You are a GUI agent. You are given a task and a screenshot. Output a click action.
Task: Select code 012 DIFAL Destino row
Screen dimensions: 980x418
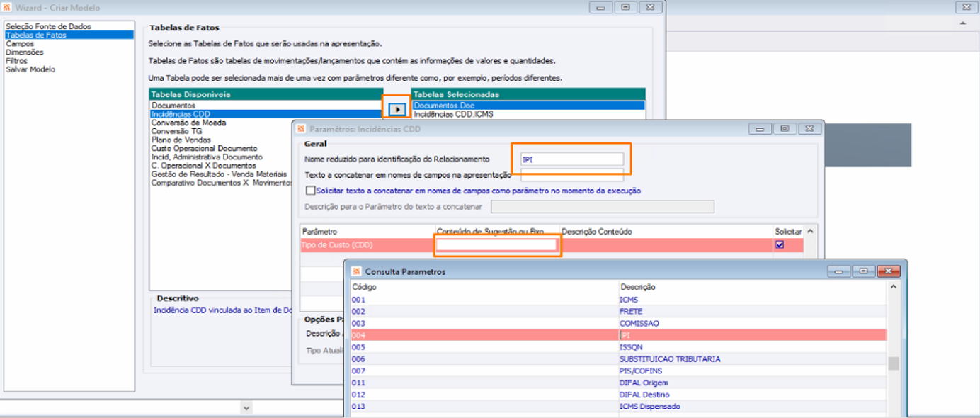(619, 395)
